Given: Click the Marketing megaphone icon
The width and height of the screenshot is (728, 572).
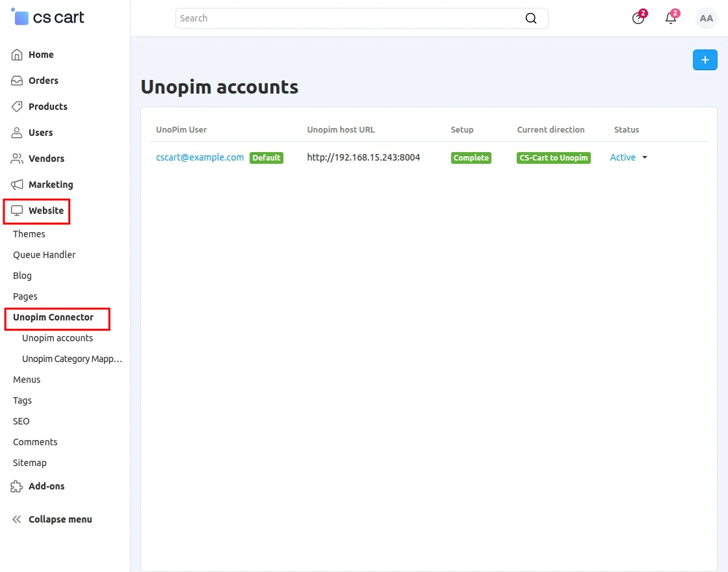Looking at the screenshot, I should [x=17, y=185].
